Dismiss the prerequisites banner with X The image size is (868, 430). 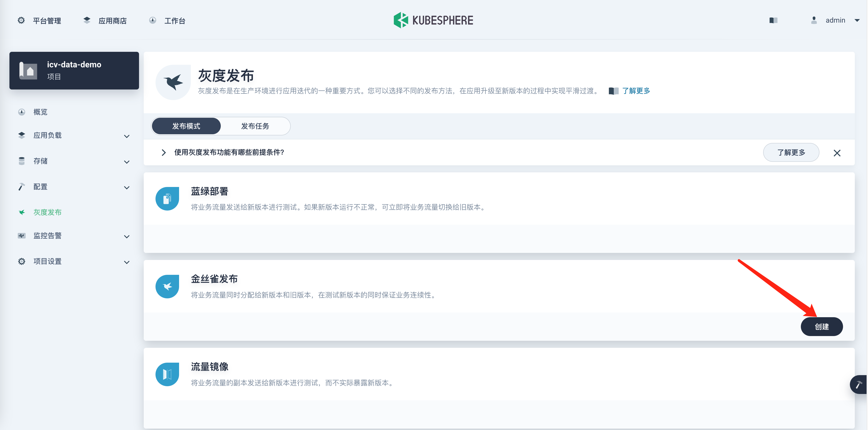[837, 153]
